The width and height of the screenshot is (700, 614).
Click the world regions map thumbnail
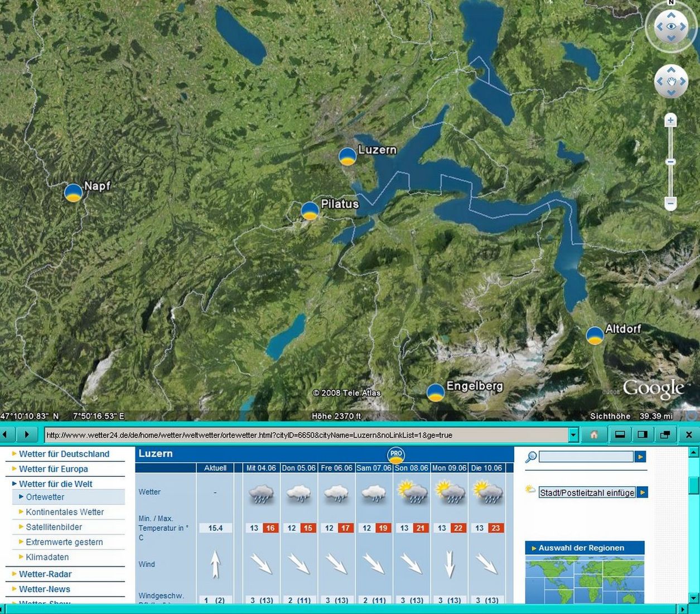pyautogui.click(x=585, y=579)
